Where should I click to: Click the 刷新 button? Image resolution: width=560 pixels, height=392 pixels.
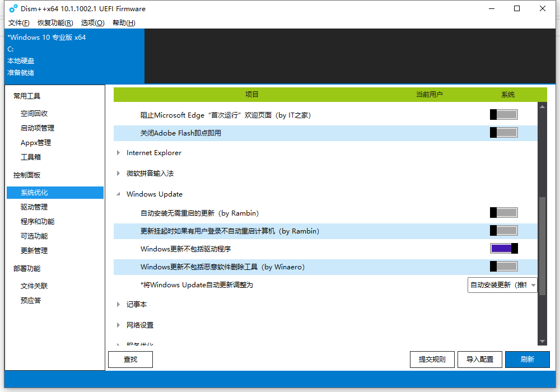527,359
